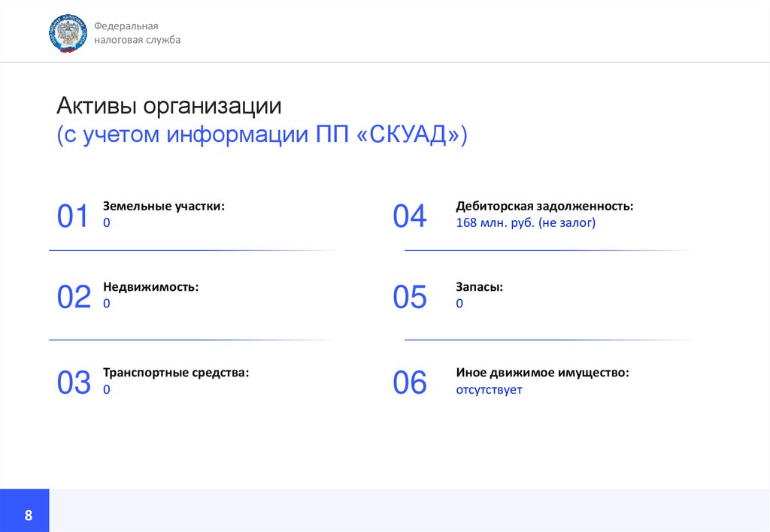
Task: Click the '0' value under 'Земельные участки:'
Action: [x=107, y=223]
